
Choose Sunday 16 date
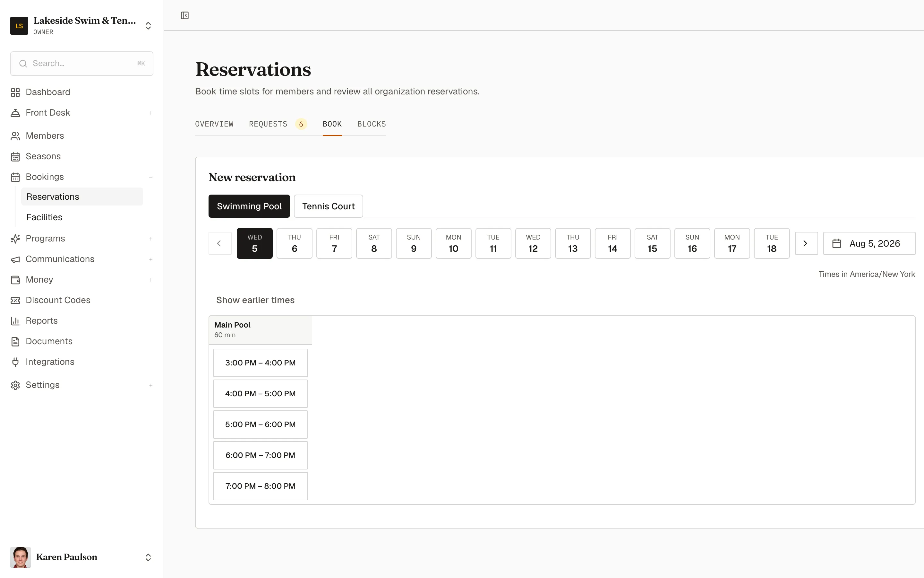pyautogui.click(x=692, y=243)
